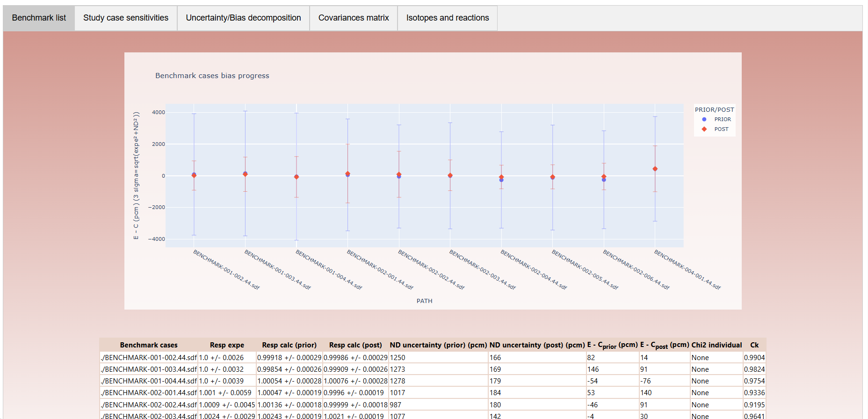This screenshot has height=419, width=868.
Task: Click the Benchmark cases column header
Action: pyautogui.click(x=149, y=345)
